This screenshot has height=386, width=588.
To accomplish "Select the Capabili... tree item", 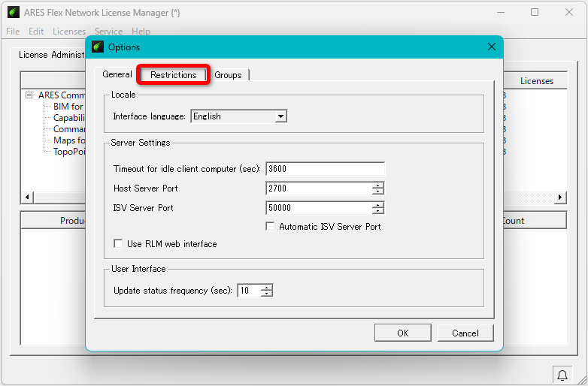I will coord(69,118).
